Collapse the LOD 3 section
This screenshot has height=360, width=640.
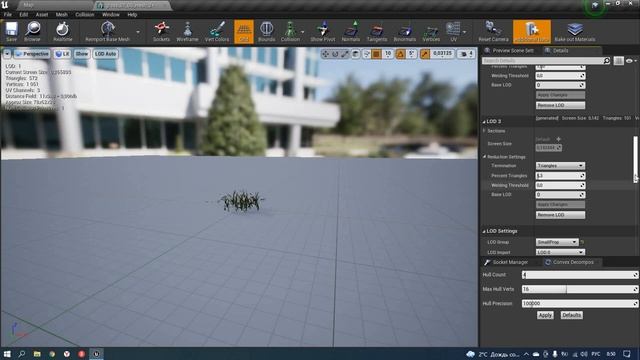[x=484, y=122]
